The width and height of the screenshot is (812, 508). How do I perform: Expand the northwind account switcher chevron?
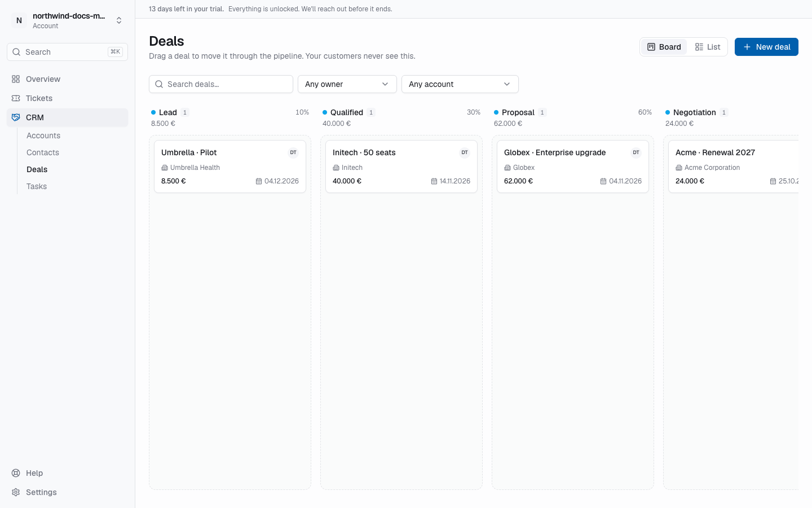pos(119,20)
